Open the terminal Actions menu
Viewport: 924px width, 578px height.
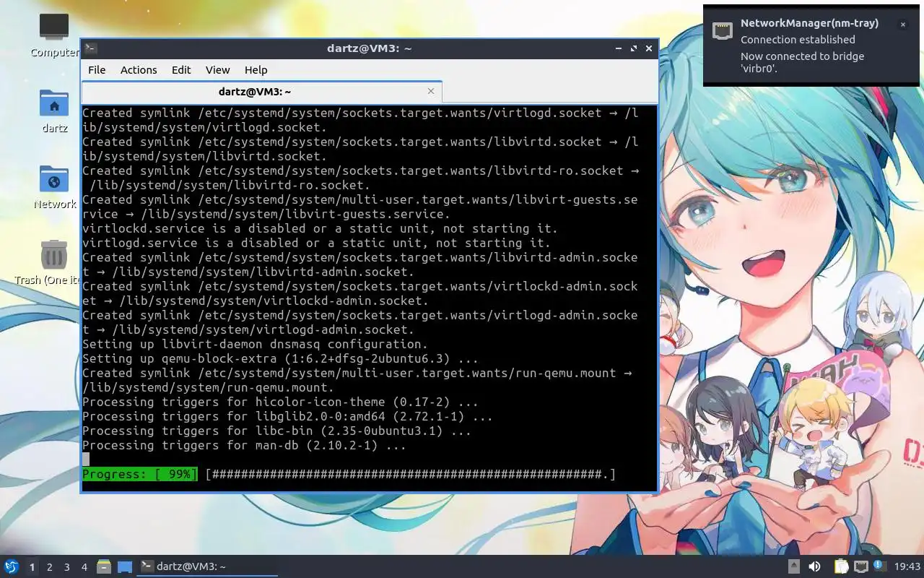point(139,69)
